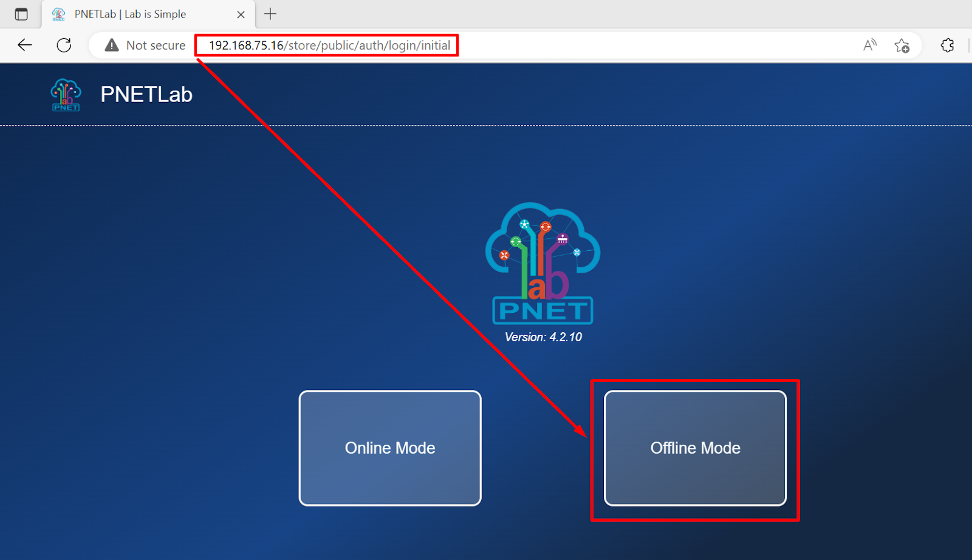This screenshot has height=560, width=972.
Task: Click the Not secure warning icon
Action: pyautogui.click(x=112, y=45)
